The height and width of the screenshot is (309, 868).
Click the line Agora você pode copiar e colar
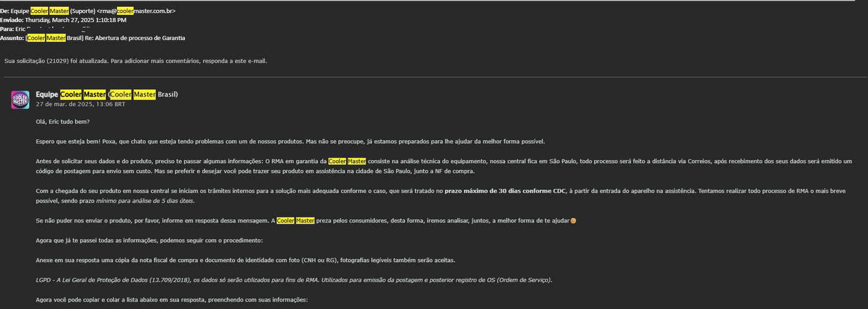tap(171, 300)
